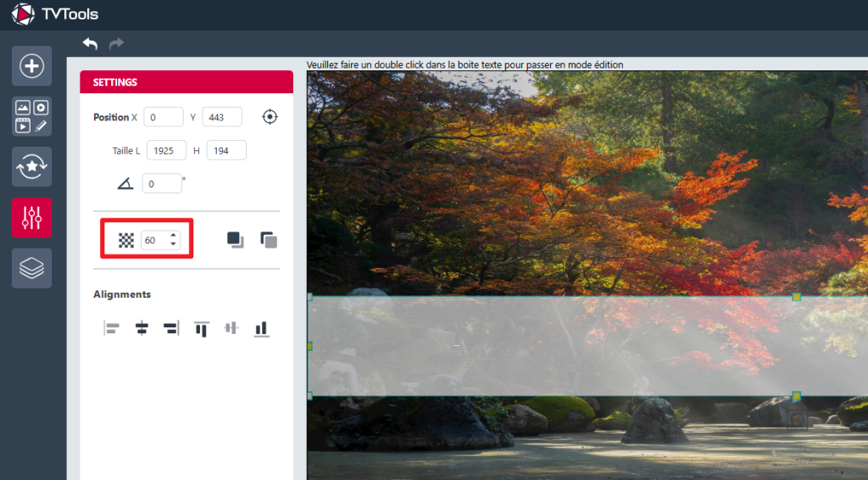Click the Redo arrow
Viewport: 868px width, 480px height.
(x=116, y=43)
